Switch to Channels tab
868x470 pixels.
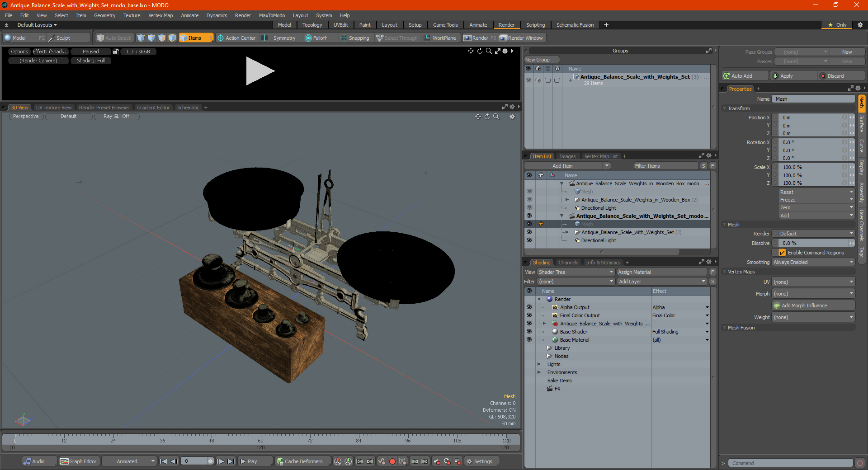coord(568,263)
